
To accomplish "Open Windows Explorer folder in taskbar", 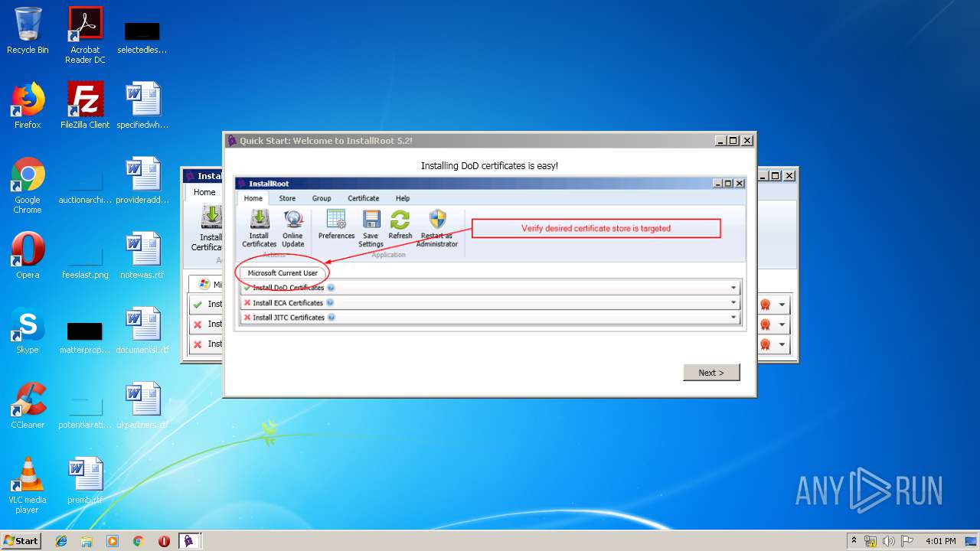I will tap(87, 541).
